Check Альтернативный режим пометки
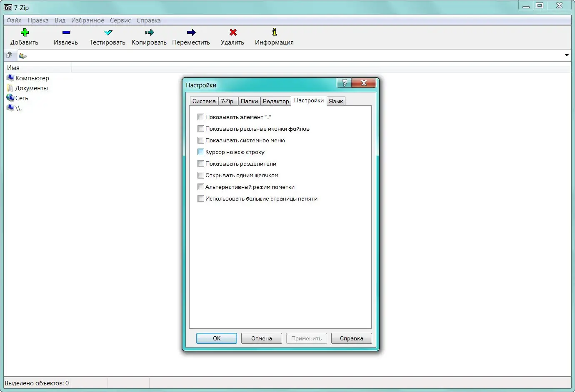This screenshot has width=575, height=392. (x=201, y=187)
